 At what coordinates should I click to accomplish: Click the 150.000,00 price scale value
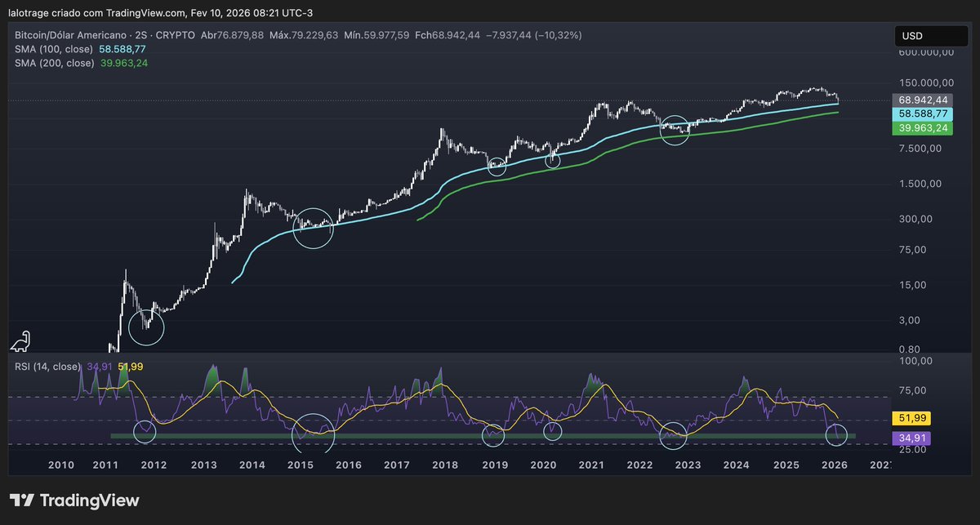927,83
